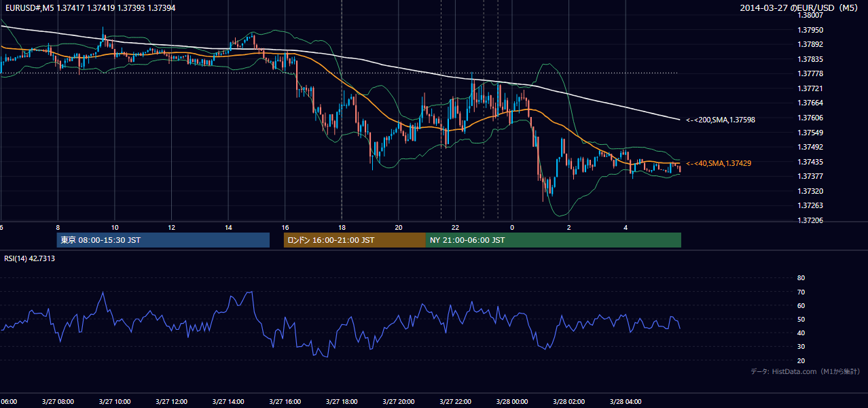Click the NY 21:00-06:00 JST session bar
868x408 pixels.
click(x=554, y=240)
